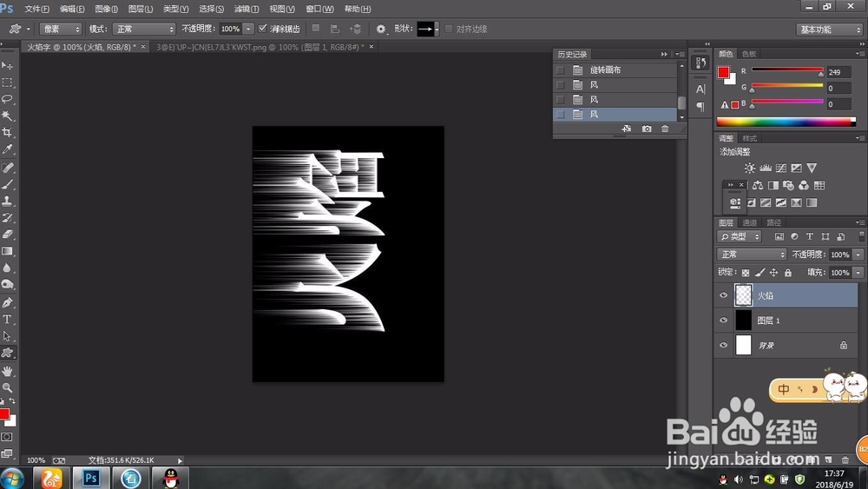868x489 pixels.
Task: Create new snapshot in History panel
Action: [x=647, y=129]
